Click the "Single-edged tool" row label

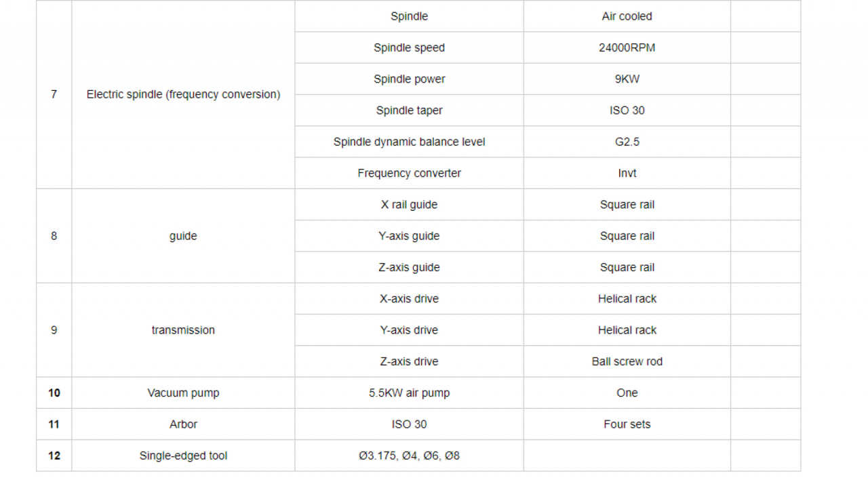[x=183, y=456]
